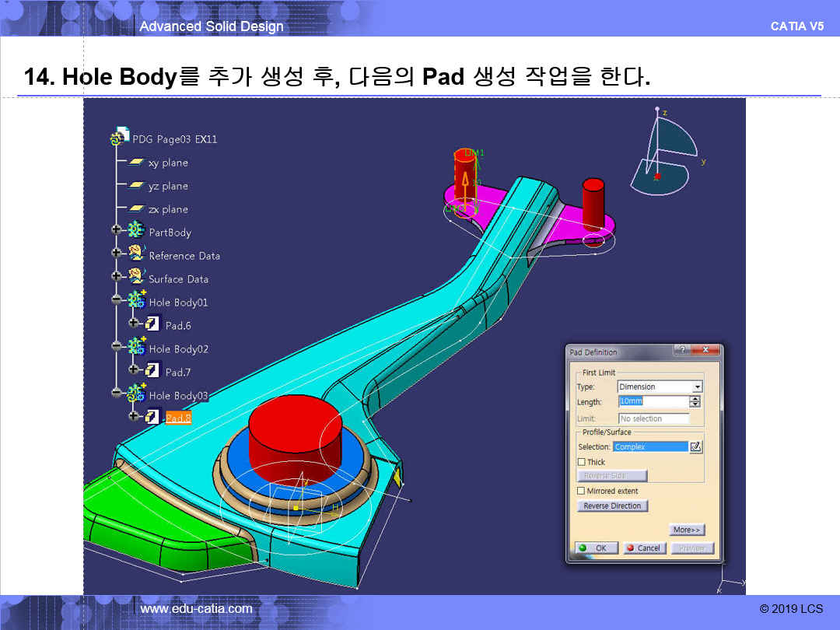The image size is (840, 630).
Task: Select Pad.7 in the specification tree
Action: pos(177,372)
